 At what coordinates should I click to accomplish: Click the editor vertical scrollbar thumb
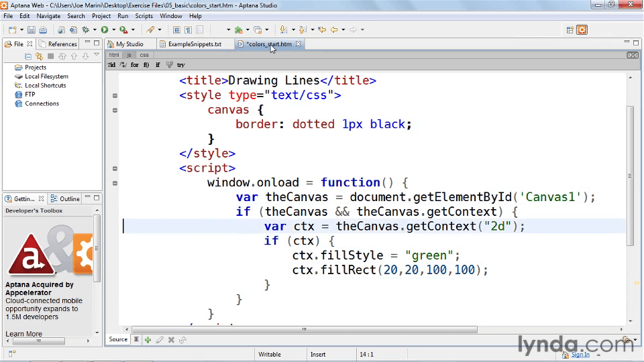[630, 176]
